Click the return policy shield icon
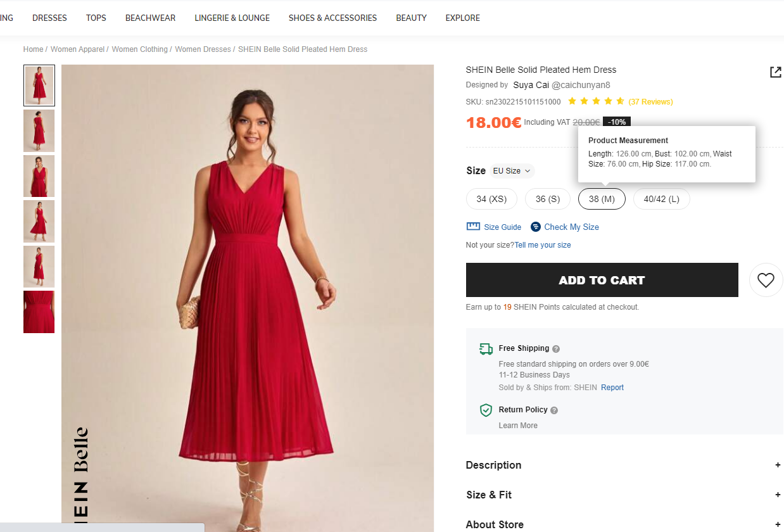 point(486,410)
